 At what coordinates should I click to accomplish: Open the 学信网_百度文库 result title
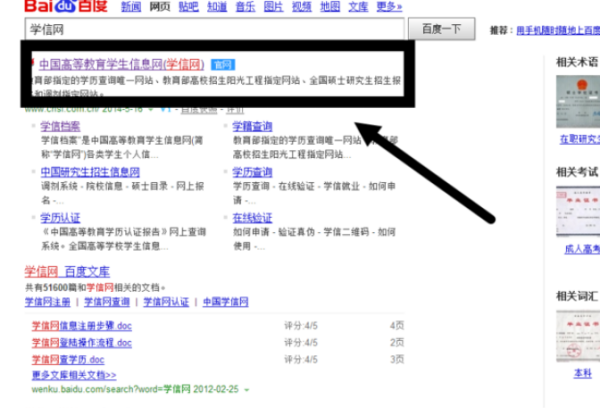67,272
